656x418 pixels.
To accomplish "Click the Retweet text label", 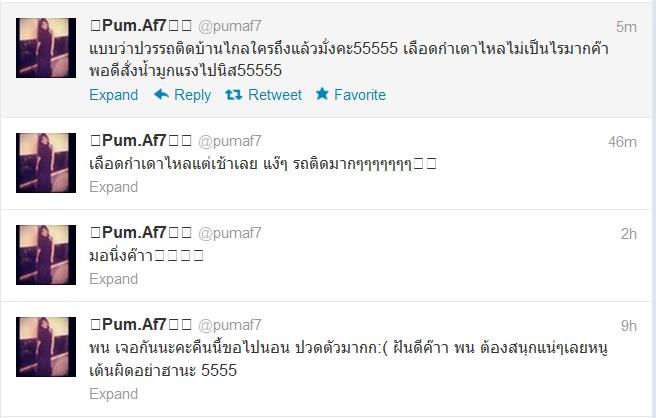I will click(275, 95).
